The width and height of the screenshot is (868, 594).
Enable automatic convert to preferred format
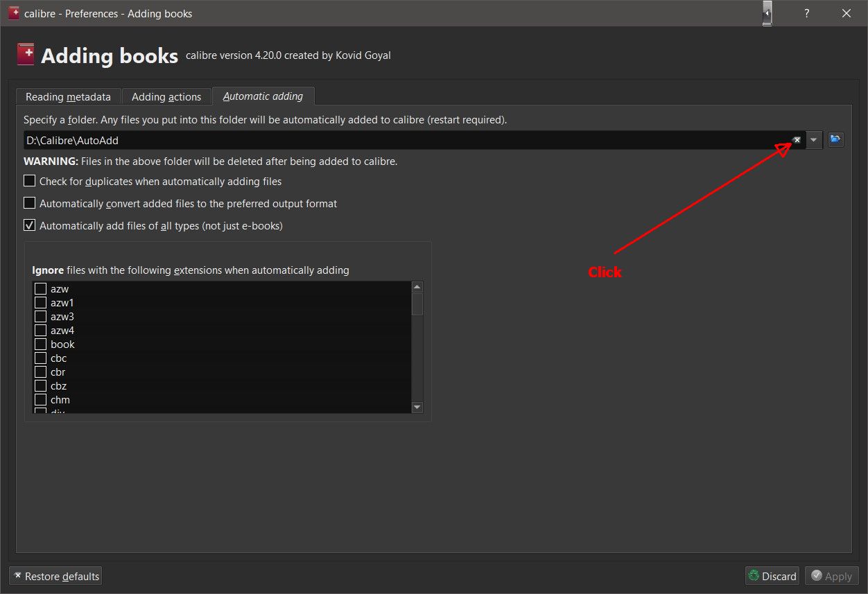click(29, 203)
